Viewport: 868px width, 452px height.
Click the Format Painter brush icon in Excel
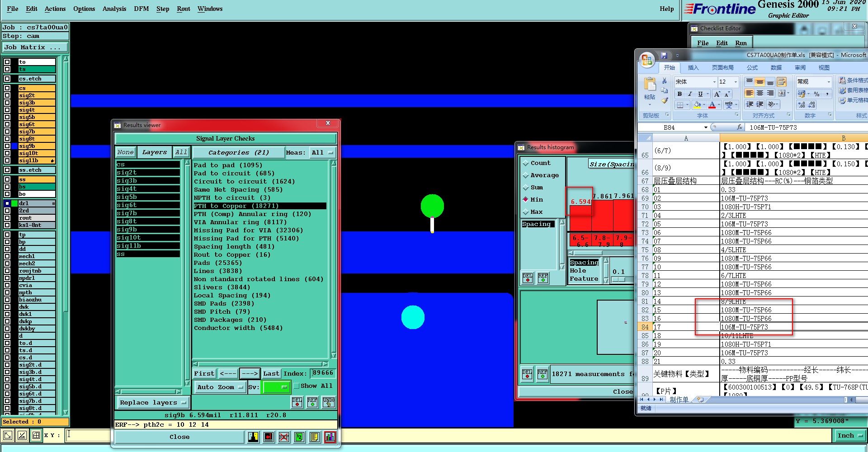point(664,100)
